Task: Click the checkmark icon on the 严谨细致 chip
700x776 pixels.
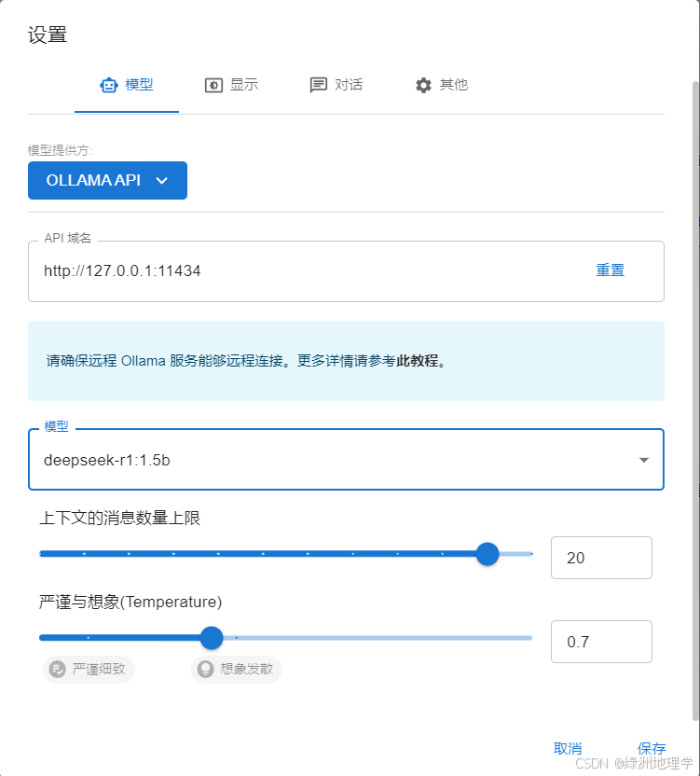Action: (58, 669)
